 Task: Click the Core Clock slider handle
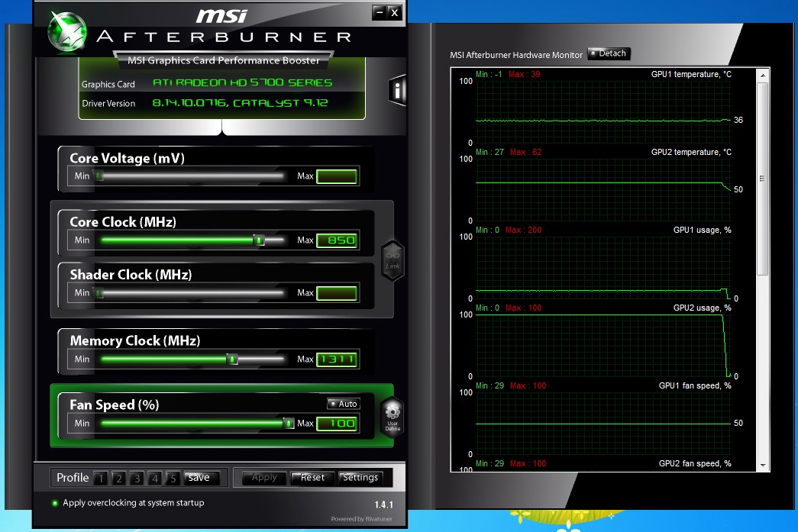point(259,240)
